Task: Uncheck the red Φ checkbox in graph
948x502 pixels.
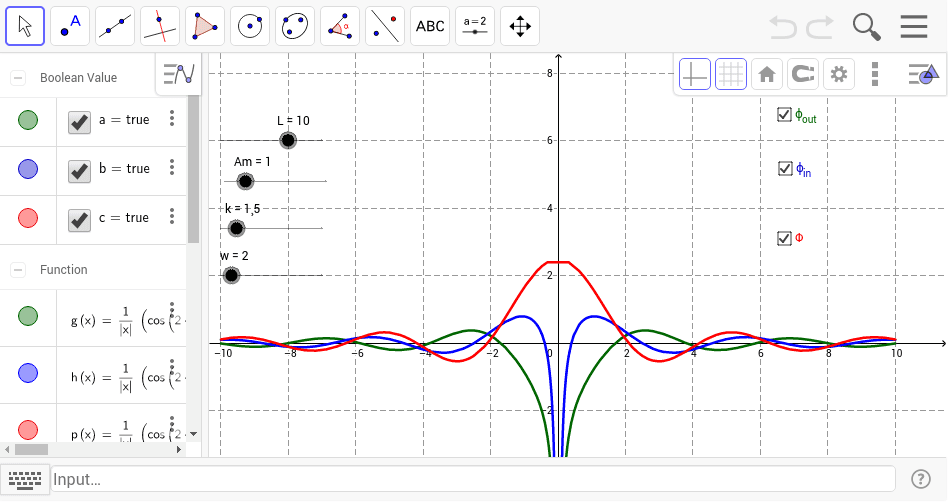Action: click(784, 238)
